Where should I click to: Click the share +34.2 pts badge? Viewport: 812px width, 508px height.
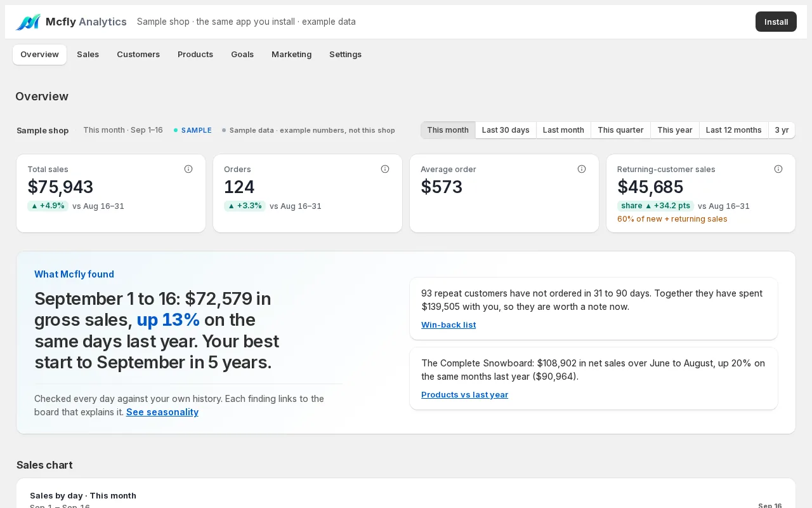(x=655, y=206)
